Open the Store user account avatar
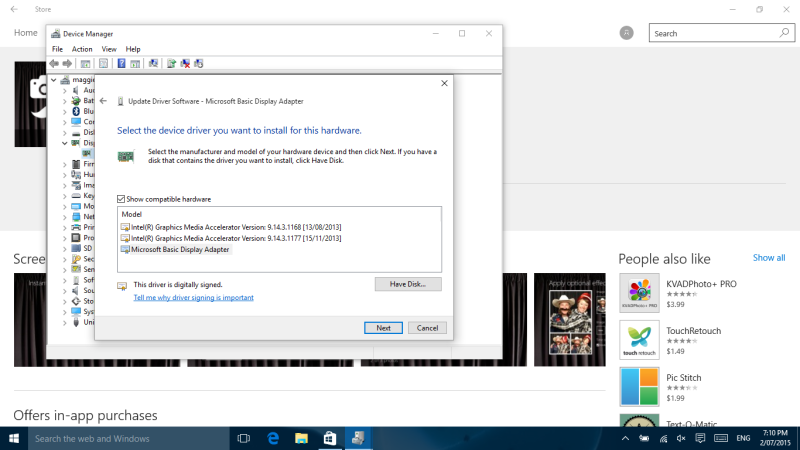 point(627,33)
